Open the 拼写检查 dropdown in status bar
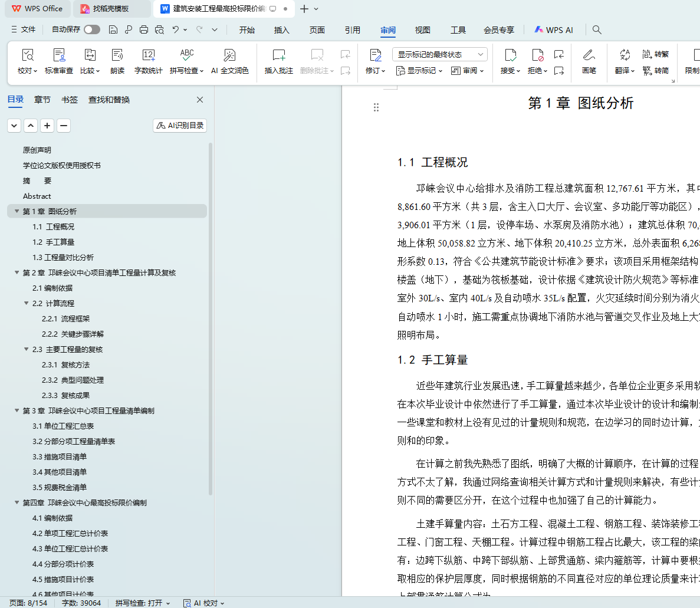 click(x=143, y=603)
